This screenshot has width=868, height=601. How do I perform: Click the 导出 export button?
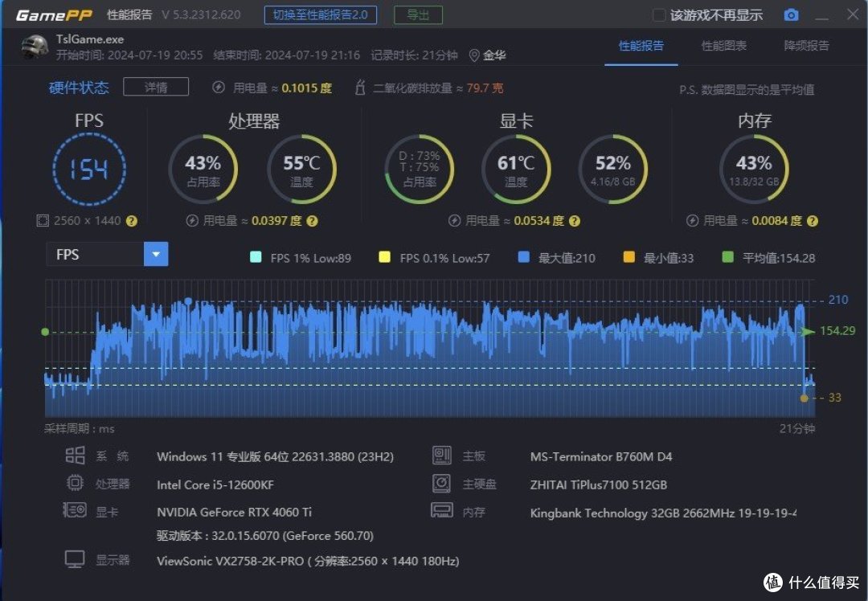pyautogui.click(x=418, y=15)
